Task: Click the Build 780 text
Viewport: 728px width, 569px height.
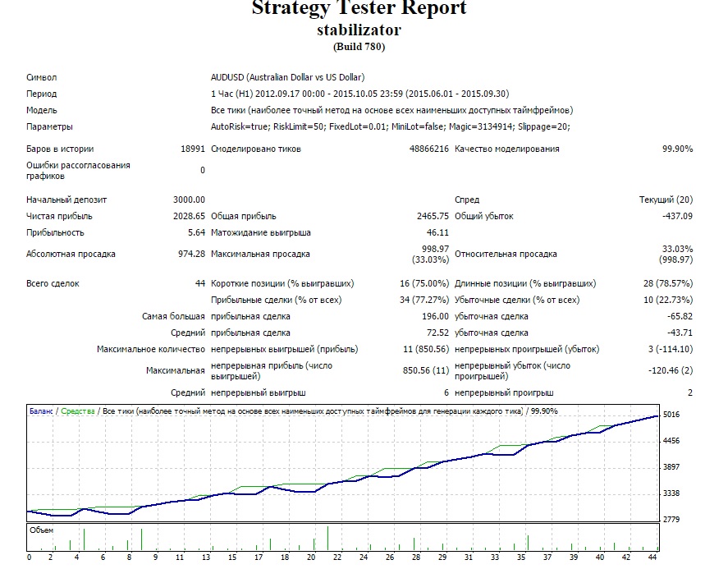Action: (359, 47)
